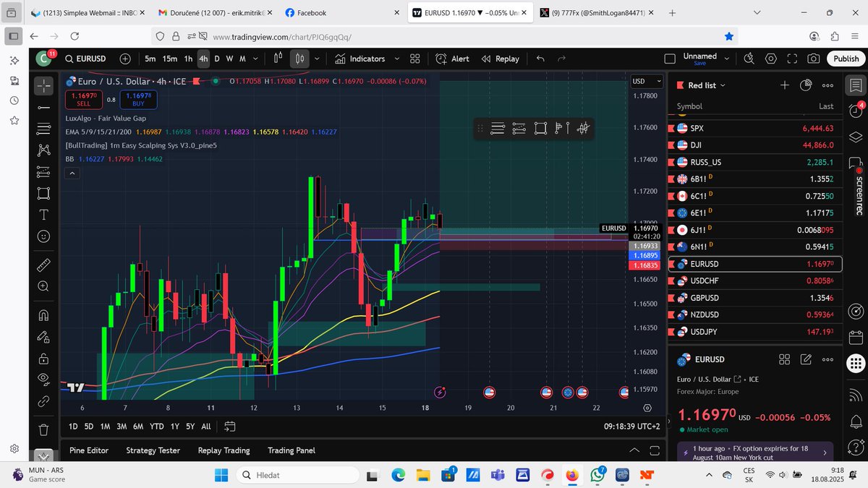Click the Windows Start button
Viewport: 868px width, 488px height.
(222, 475)
